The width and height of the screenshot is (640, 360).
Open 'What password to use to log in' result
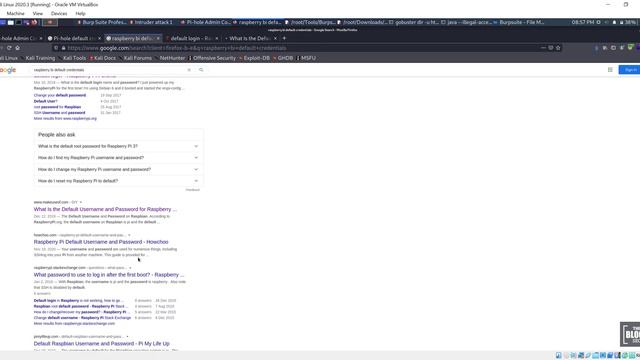[109, 275]
